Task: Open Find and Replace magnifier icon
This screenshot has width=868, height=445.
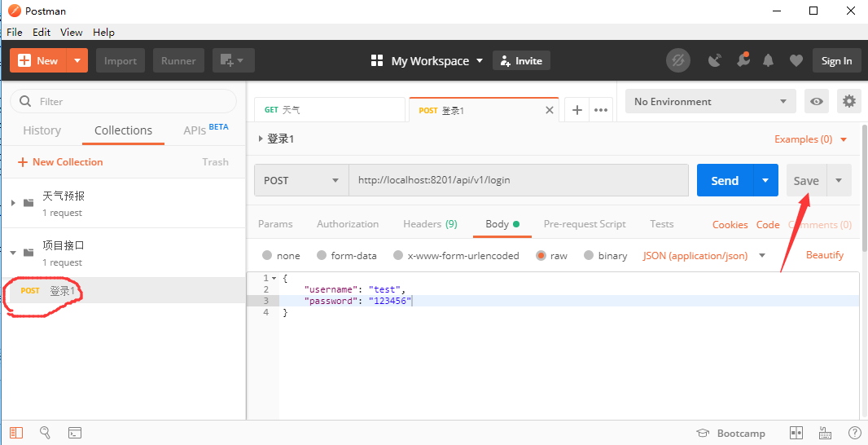Action: pos(46,433)
